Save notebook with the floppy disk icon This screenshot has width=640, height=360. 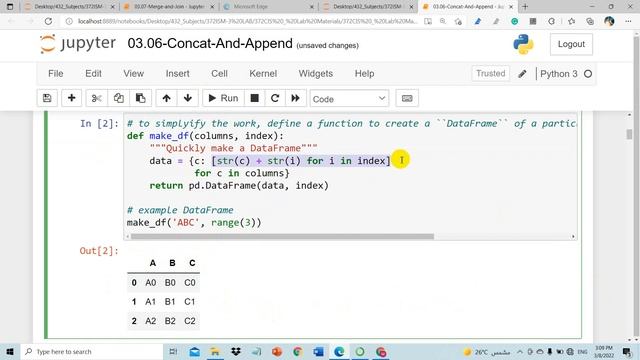(x=47, y=98)
